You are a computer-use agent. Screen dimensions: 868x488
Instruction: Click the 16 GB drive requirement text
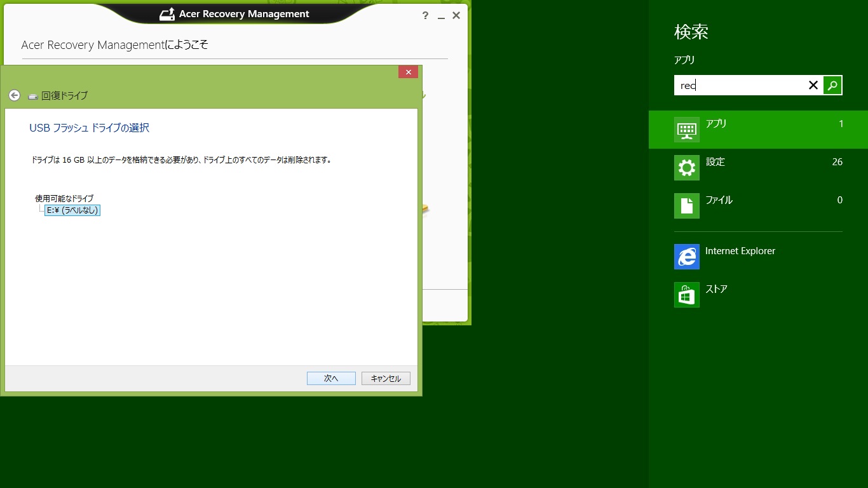pos(181,160)
